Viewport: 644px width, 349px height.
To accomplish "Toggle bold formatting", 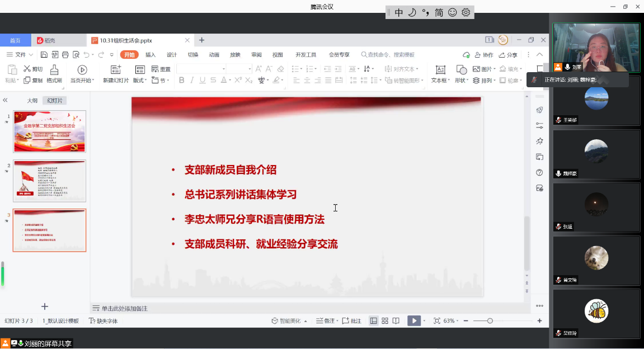I will pyautogui.click(x=181, y=81).
